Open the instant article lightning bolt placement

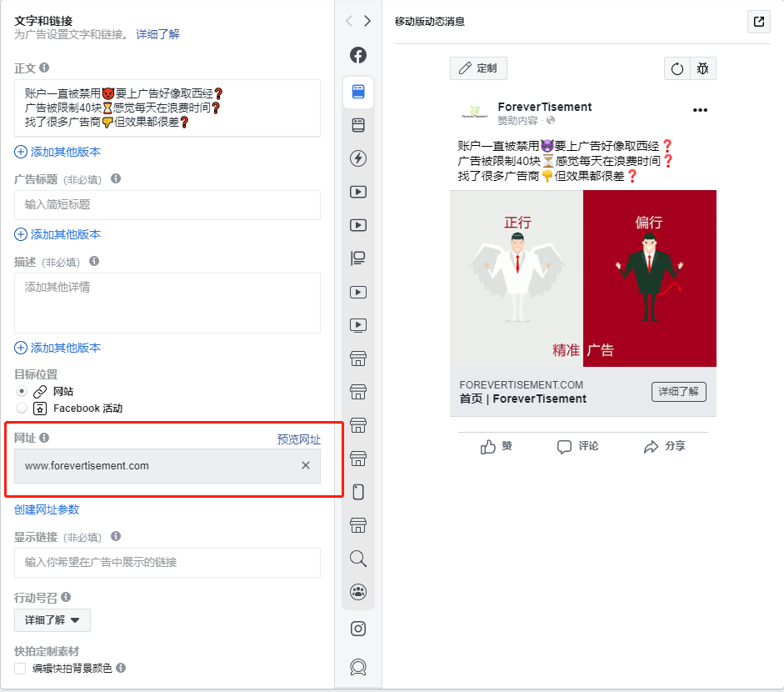358,158
